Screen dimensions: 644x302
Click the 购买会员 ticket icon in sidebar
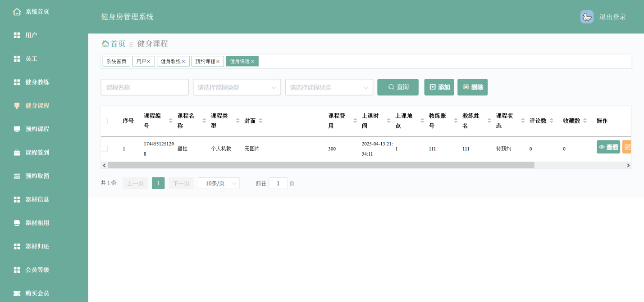point(17,293)
